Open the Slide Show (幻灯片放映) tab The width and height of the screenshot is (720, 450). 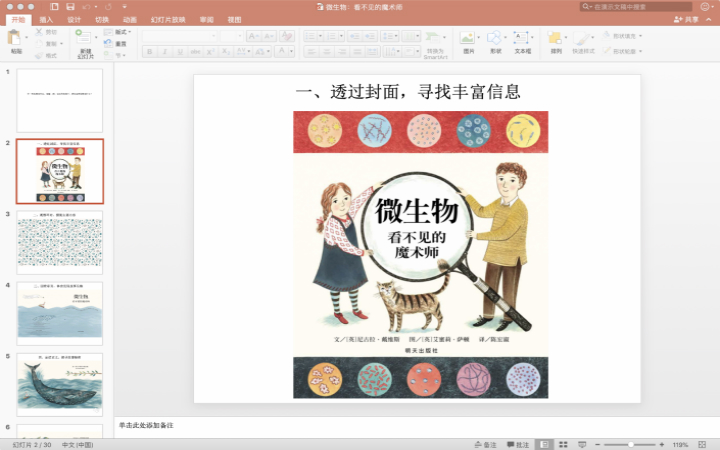coord(168,20)
